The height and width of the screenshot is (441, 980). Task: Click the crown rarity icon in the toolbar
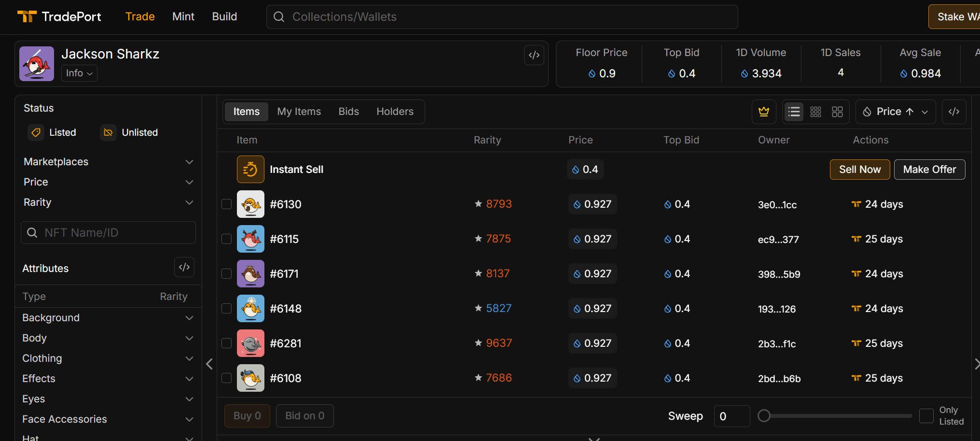click(763, 112)
